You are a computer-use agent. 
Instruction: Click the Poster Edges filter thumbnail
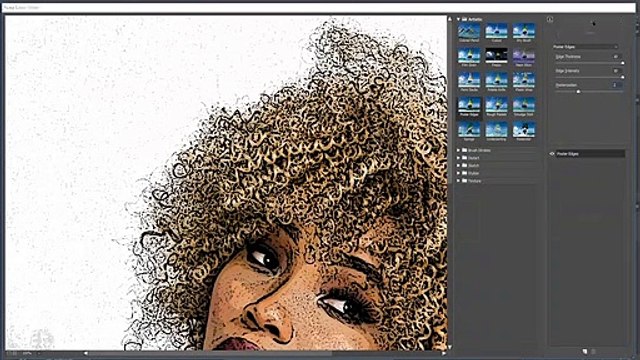tap(469, 105)
